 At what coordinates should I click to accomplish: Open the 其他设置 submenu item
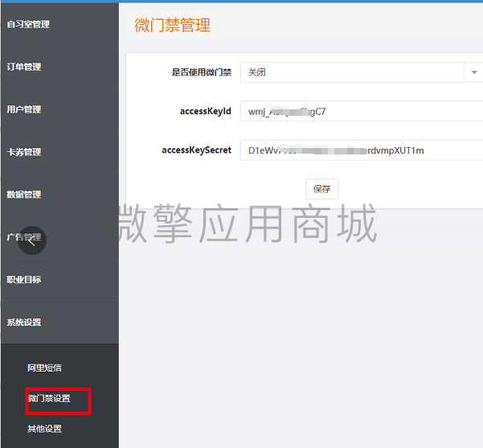pyautogui.click(x=44, y=428)
